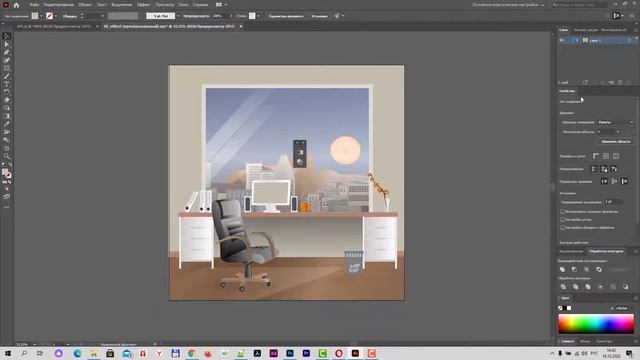This screenshot has height=360, width=640.
Task: Toggle the fill/stroke swap arrows in toolbar
Action: [x=10, y=165]
